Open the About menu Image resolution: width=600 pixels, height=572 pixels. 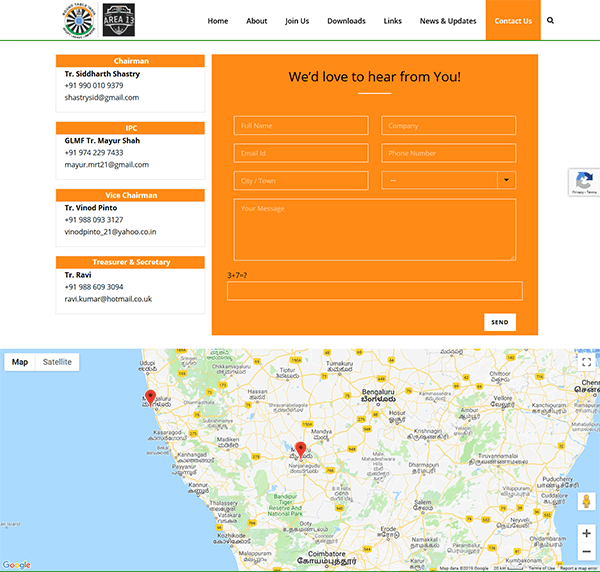click(x=256, y=21)
